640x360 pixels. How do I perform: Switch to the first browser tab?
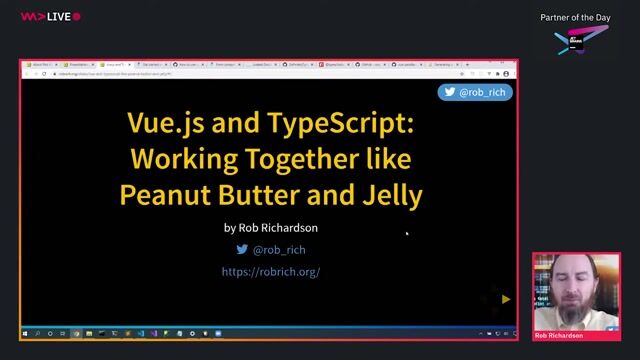42,64
